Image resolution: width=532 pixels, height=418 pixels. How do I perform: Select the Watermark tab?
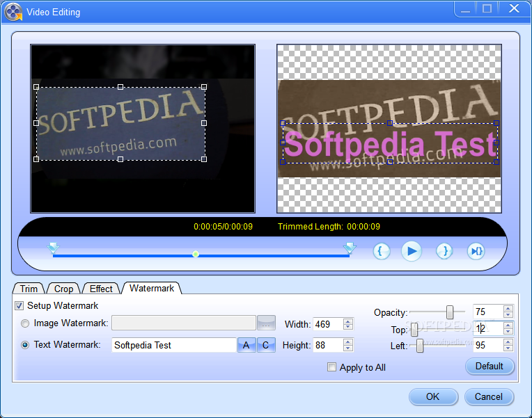(152, 288)
